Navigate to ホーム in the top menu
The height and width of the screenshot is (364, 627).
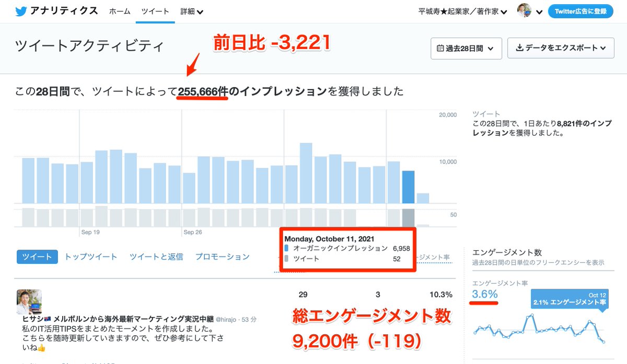pyautogui.click(x=120, y=10)
